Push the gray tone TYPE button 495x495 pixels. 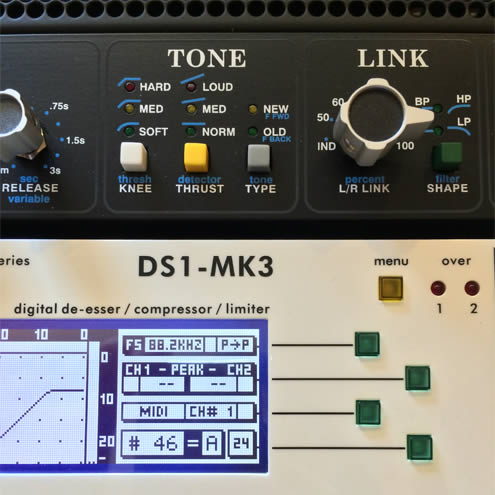point(259,158)
